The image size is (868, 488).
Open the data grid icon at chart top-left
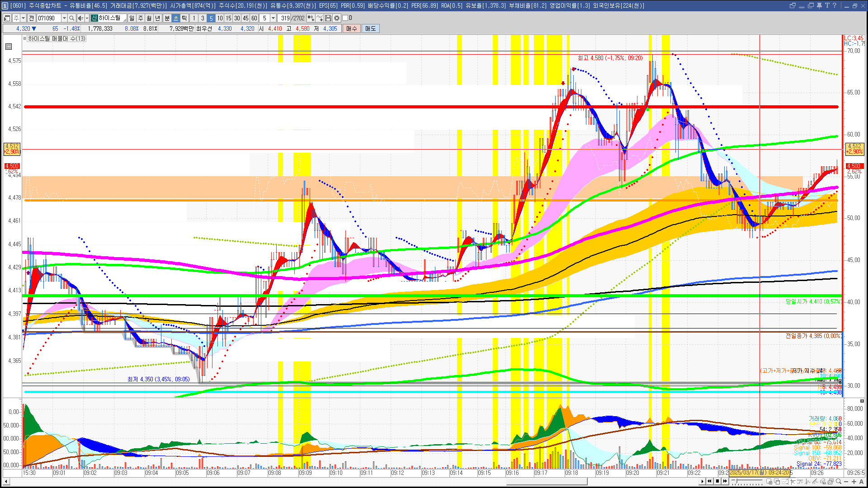(9, 47)
